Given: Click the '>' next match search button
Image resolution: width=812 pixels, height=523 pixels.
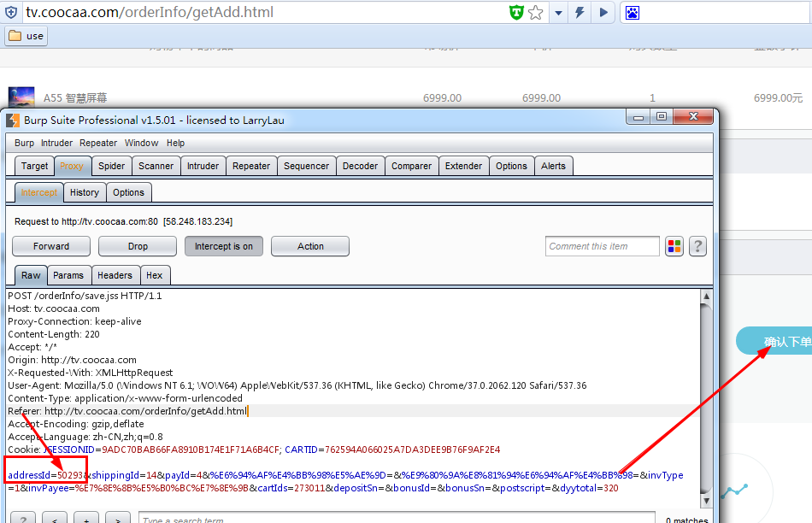Looking at the screenshot, I should pyautogui.click(x=118, y=520).
